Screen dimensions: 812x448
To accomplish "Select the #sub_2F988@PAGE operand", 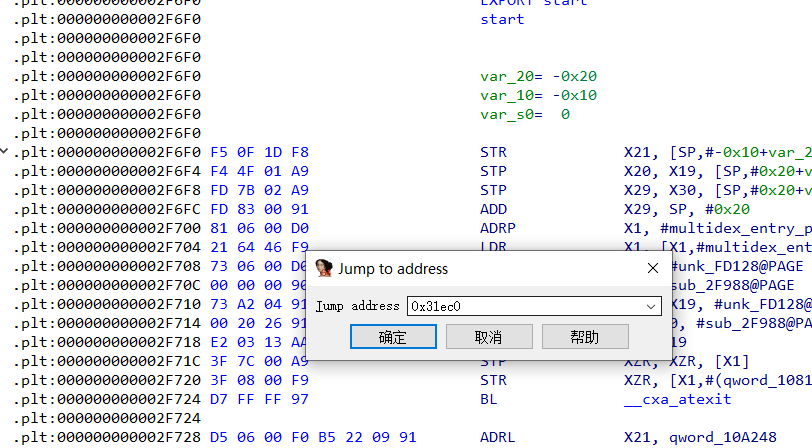I will click(733, 285).
